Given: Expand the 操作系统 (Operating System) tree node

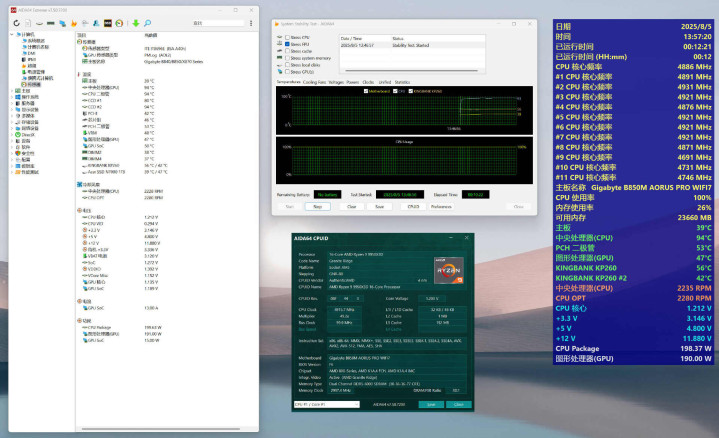Looking at the screenshot, I should pyautogui.click(x=12, y=97).
